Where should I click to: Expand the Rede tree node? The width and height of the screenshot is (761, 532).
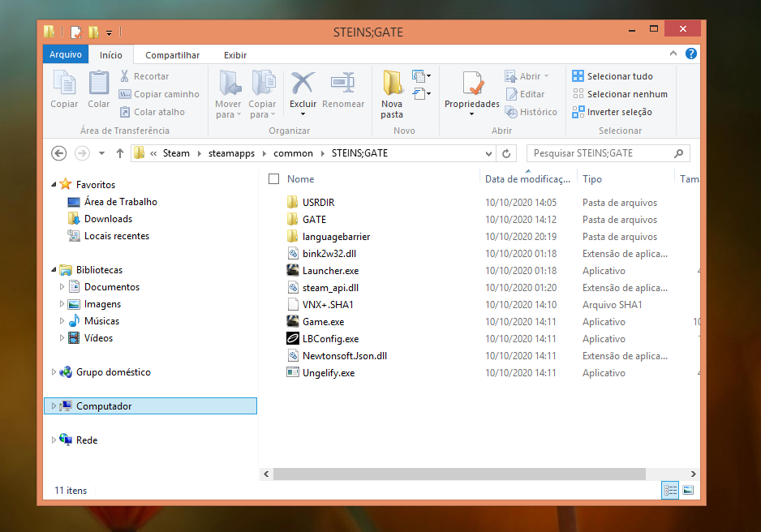click(54, 440)
